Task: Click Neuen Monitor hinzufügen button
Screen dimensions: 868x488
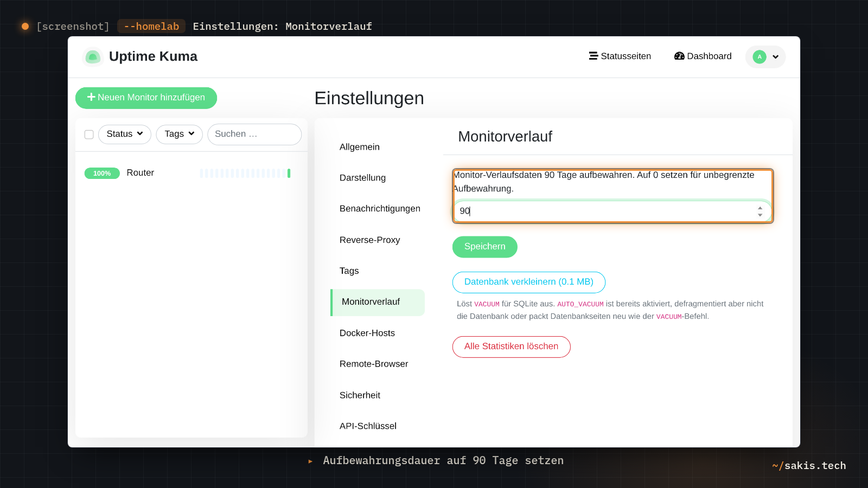Action: 146,98
